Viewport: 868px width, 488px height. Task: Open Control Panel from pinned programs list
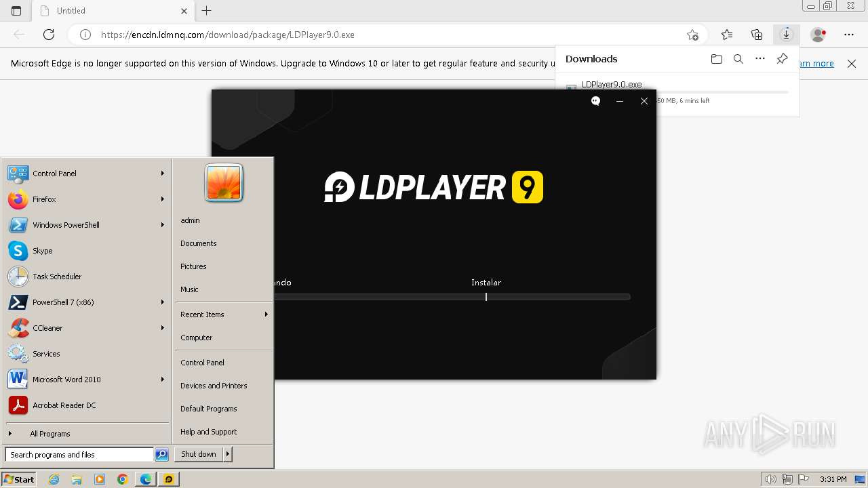pyautogui.click(x=87, y=174)
